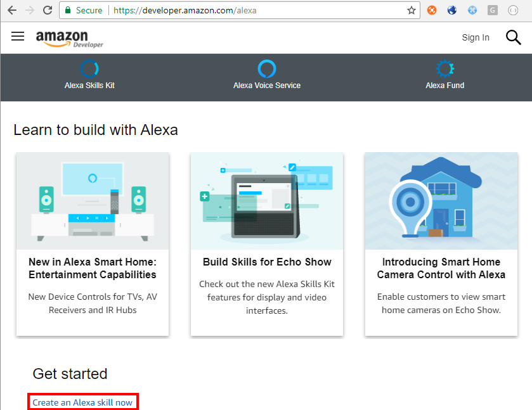This screenshot has height=410, width=532.
Task: Click the Alexa Skills Kit ring icon
Action: (89, 68)
